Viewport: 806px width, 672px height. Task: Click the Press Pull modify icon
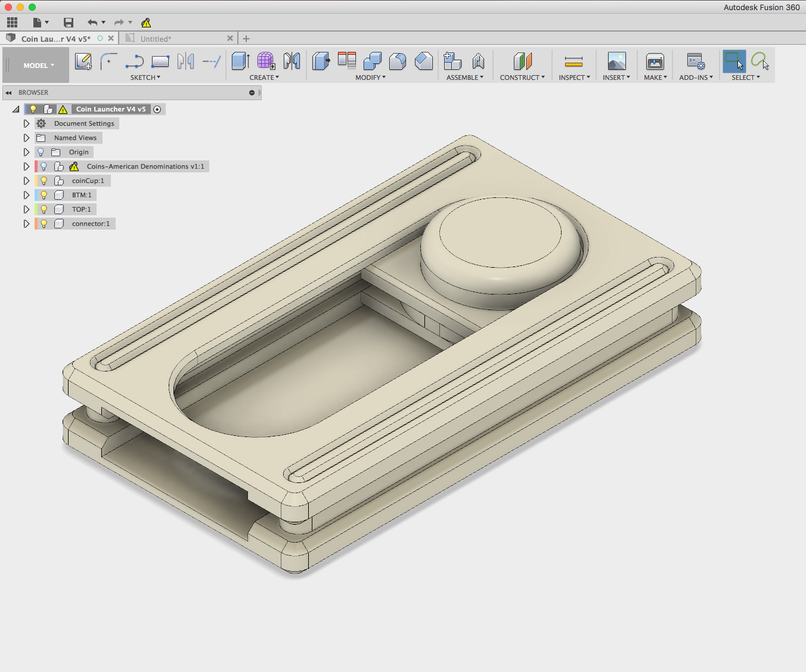tap(321, 61)
